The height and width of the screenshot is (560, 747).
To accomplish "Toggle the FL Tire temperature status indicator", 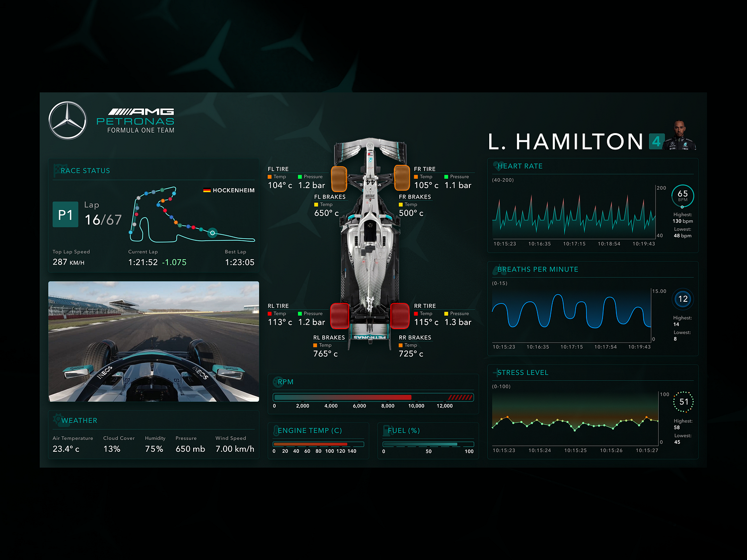I will pyautogui.click(x=270, y=177).
